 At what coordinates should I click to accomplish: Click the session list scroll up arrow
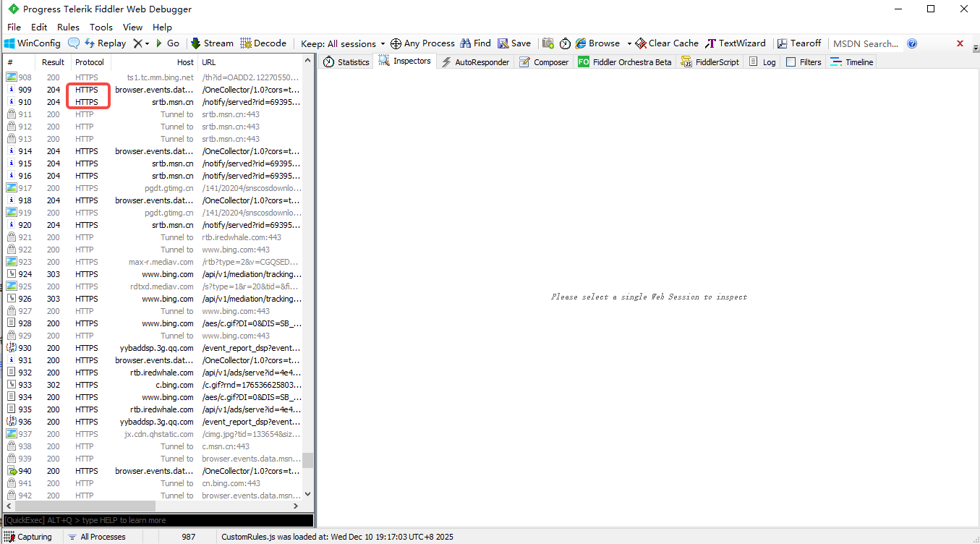tap(308, 62)
